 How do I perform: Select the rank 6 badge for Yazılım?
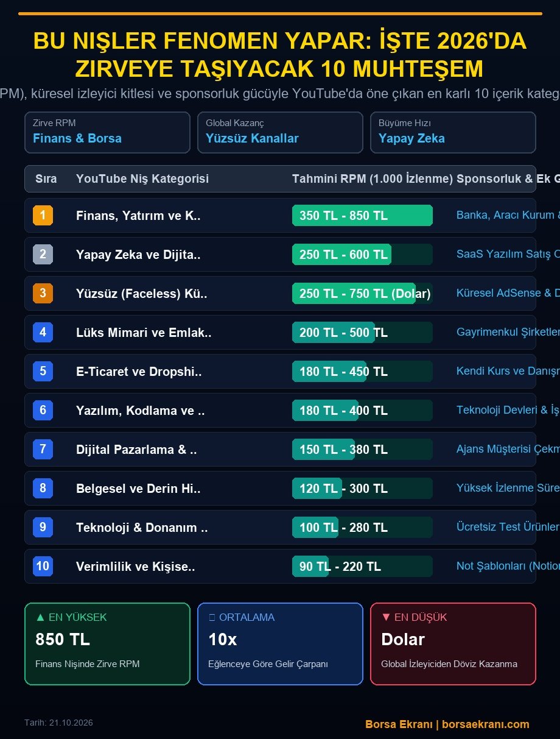(43, 410)
